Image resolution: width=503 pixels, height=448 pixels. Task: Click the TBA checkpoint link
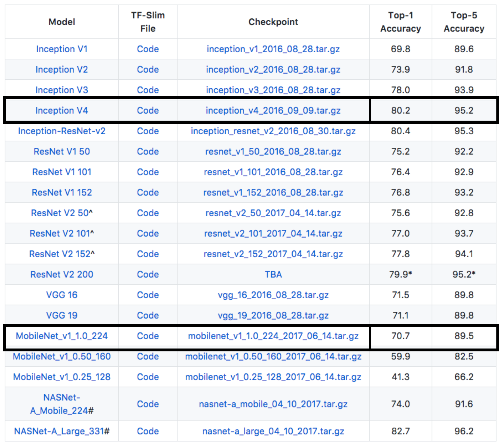click(273, 274)
